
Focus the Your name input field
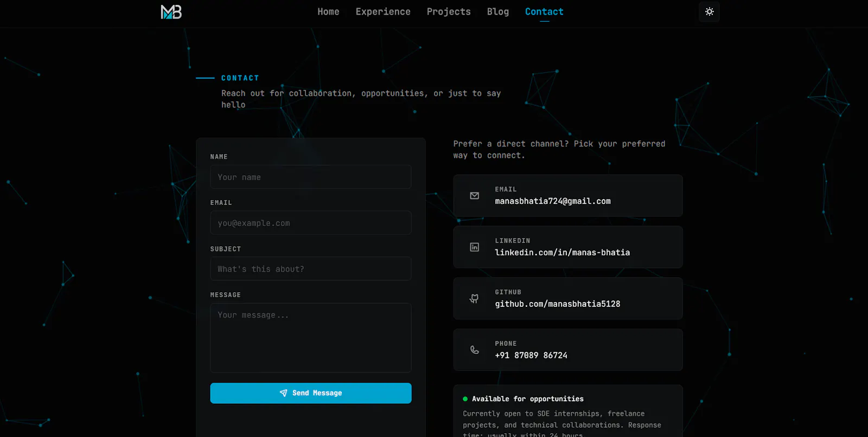pos(311,177)
